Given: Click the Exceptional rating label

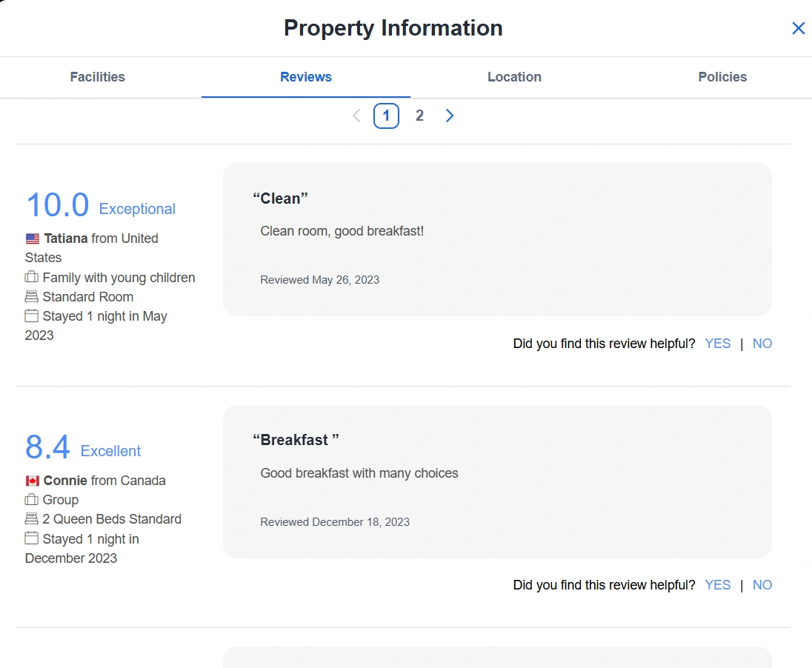Looking at the screenshot, I should point(137,209).
